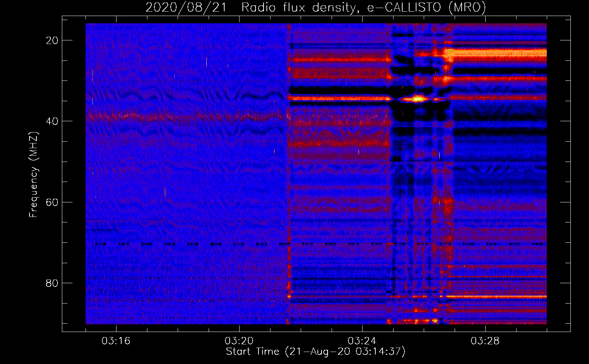Click the Start Time axis title
589x364 pixels.
point(316,352)
